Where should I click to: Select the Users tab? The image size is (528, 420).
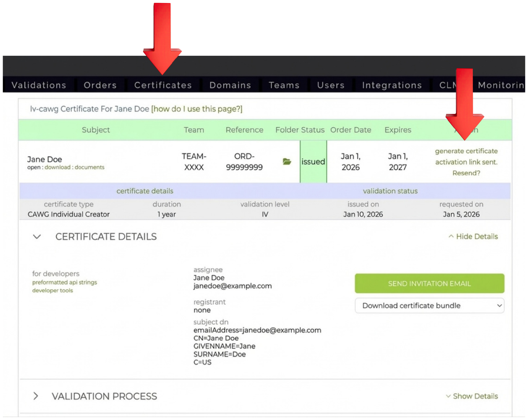[x=331, y=85]
